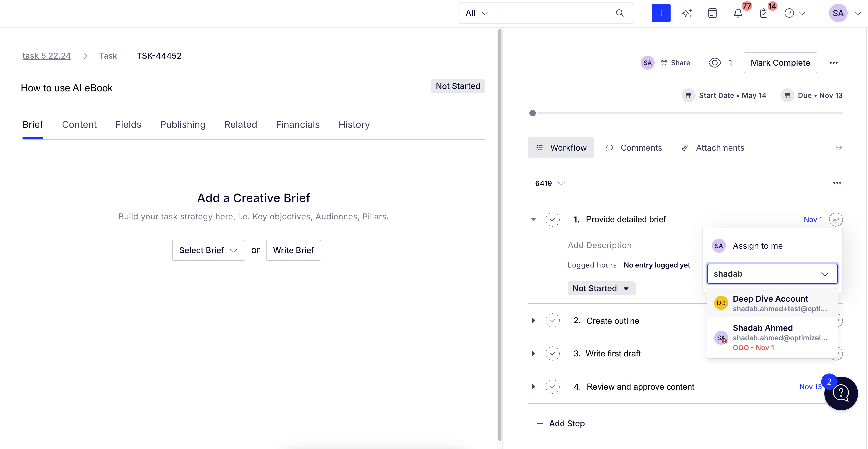Switch to the Related tab
Image resolution: width=868 pixels, height=449 pixels.
click(x=241, y=125)
